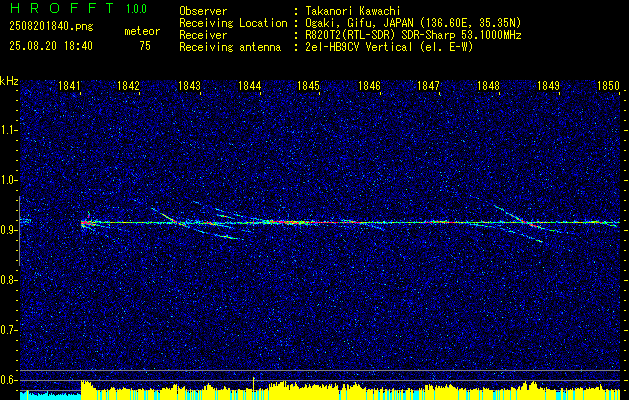
Task: Click time marker 1842
Action: pyautogui.click(x=128, y=86)
